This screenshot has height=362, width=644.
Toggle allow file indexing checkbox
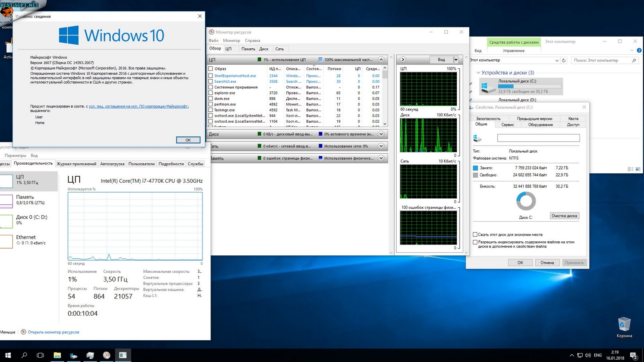coord(475,242)
